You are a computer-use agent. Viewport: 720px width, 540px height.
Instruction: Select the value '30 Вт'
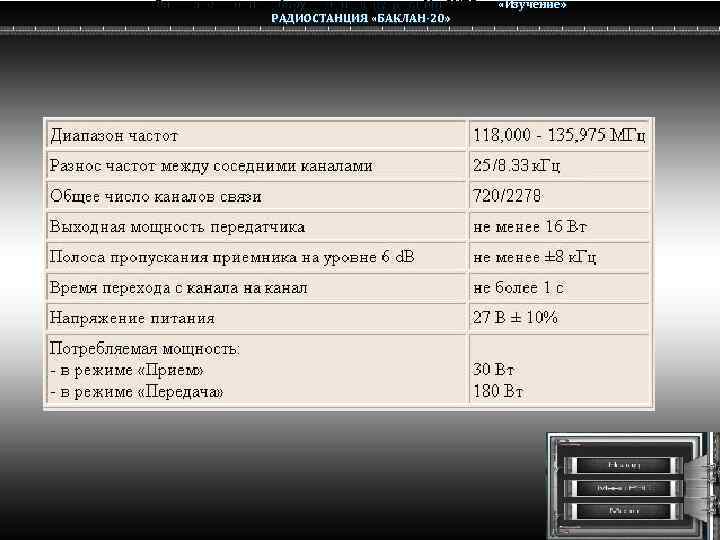[x=494, y=370]
